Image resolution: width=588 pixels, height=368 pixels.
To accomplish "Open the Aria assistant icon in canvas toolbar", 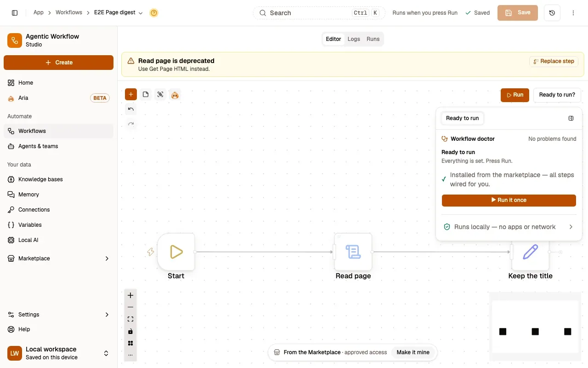I will pyautogui.click(x=175, y=95).
